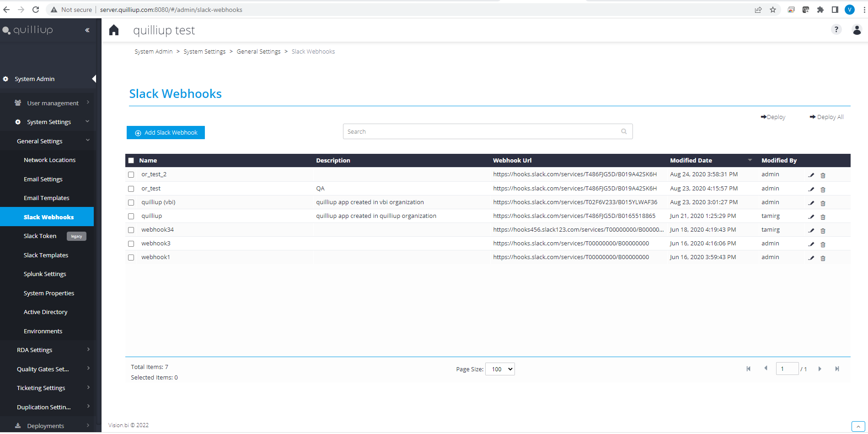This screenshot has width=868, height=434.
Task: Go to the last page arrow icon
Action: click(x=837, y=369)
